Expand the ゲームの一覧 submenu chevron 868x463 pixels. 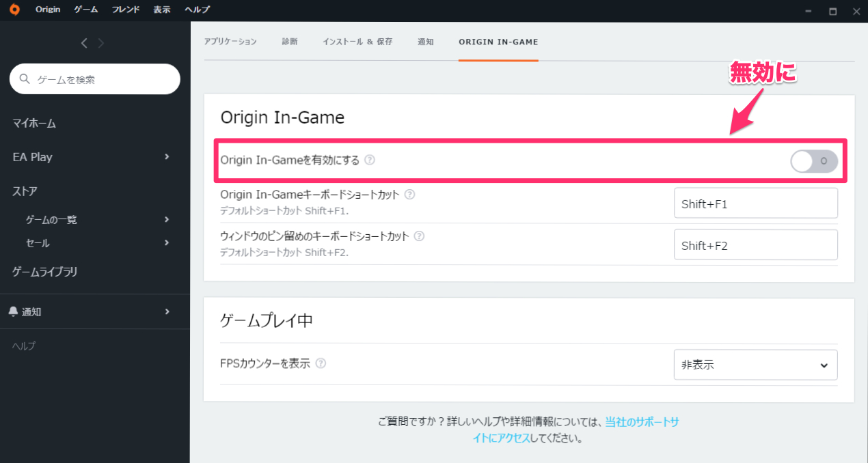pos(167,220)
